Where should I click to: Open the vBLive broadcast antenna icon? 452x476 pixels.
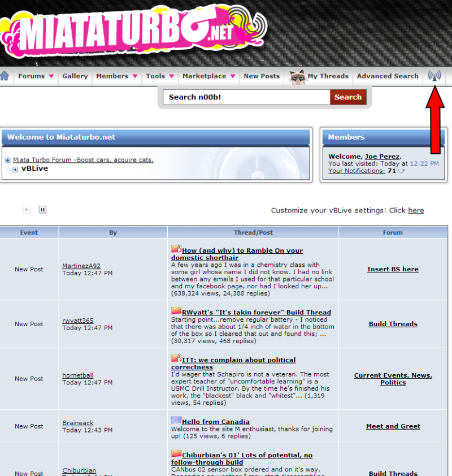[434, 76]
